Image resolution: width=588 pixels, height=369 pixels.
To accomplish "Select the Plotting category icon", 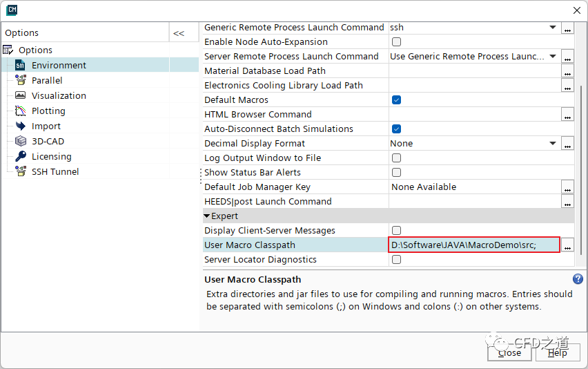I will [x=20, y=111].
